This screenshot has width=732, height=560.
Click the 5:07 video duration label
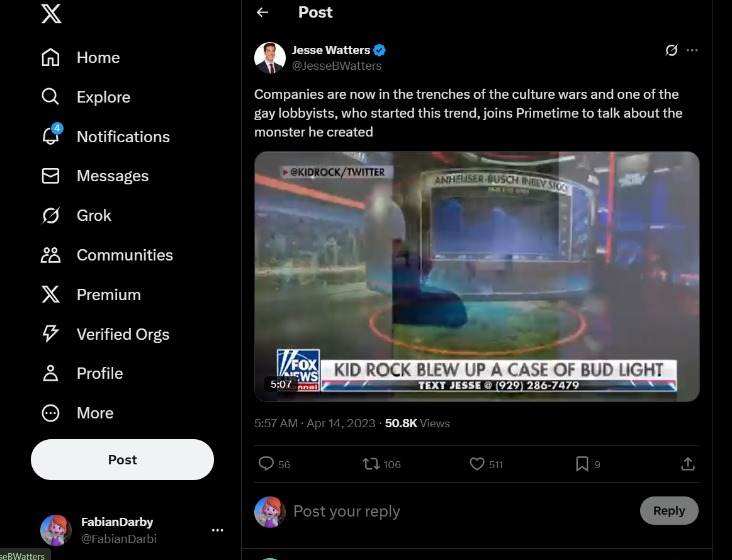(x=281, y=384)
